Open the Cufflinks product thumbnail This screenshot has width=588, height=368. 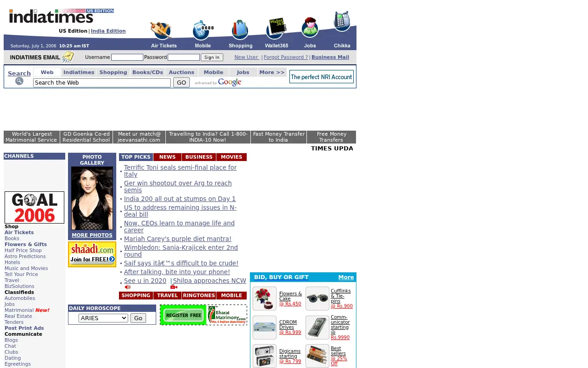[317, 299]
